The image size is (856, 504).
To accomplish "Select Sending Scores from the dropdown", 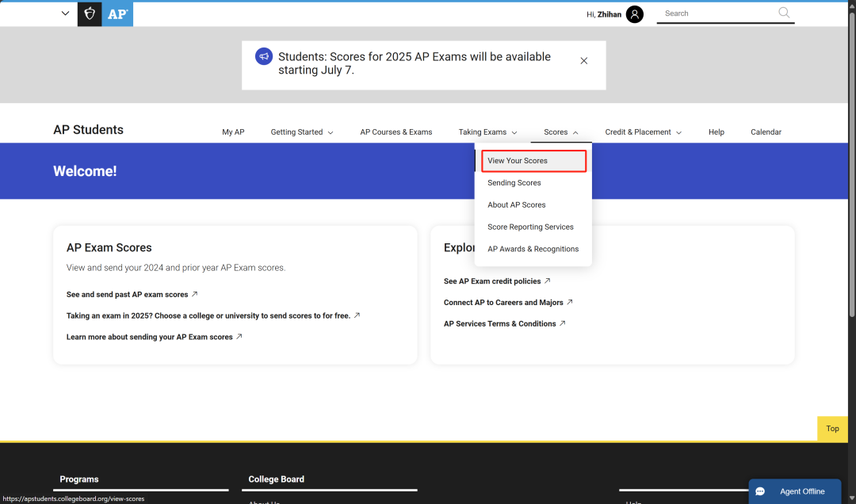I will (514, 183).
